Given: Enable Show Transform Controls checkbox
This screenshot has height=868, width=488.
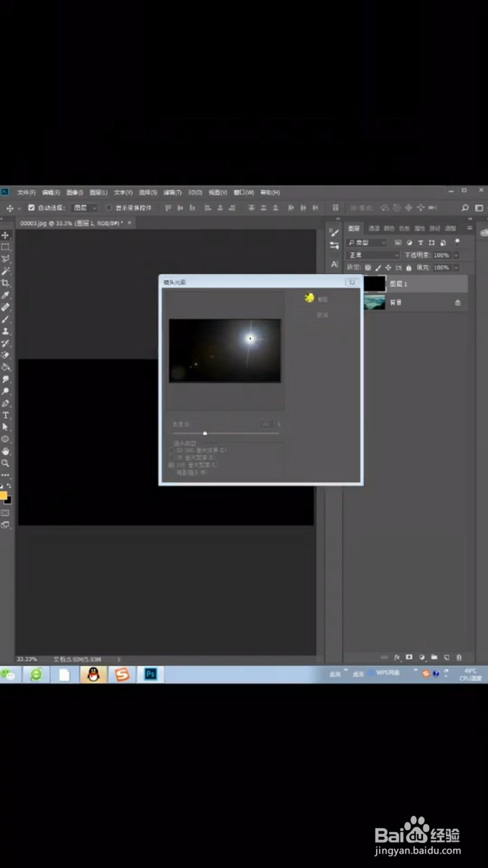Looking at the screenshot, I should click(109, 208).
